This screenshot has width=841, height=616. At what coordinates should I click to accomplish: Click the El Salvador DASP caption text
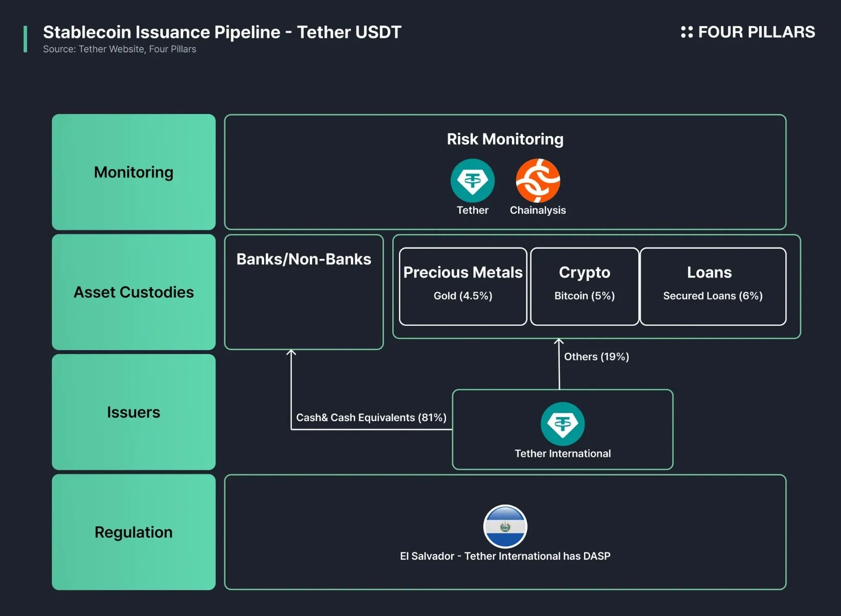505,556
